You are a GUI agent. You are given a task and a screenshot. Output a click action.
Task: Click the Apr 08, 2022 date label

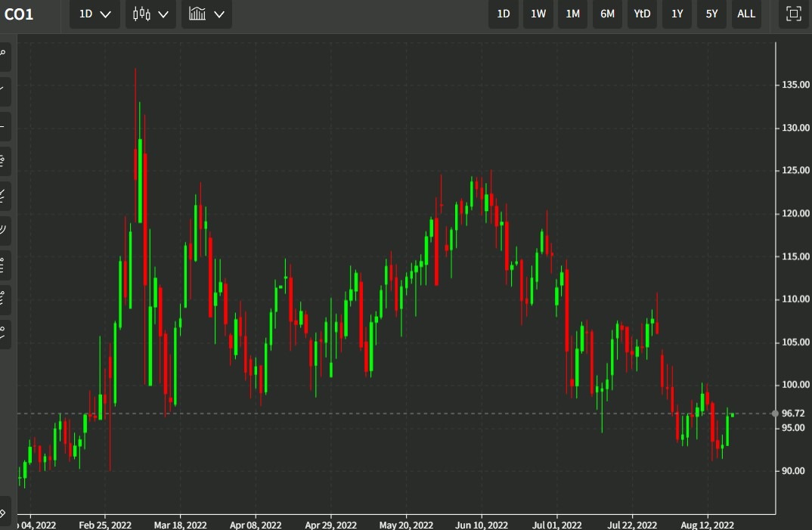(x=256, y=525)
